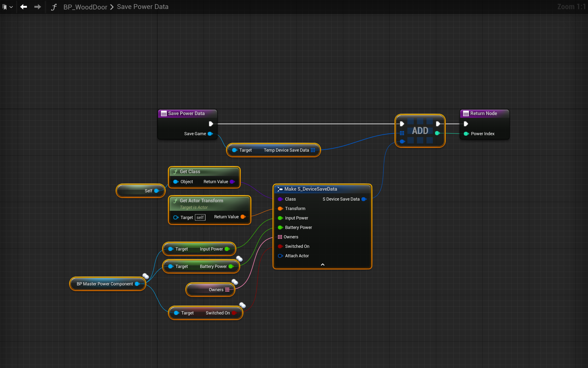588x368 pixels.
Task: Click the Attach Actor input pin
Action: pyautogui.click(x=280, y=256)
